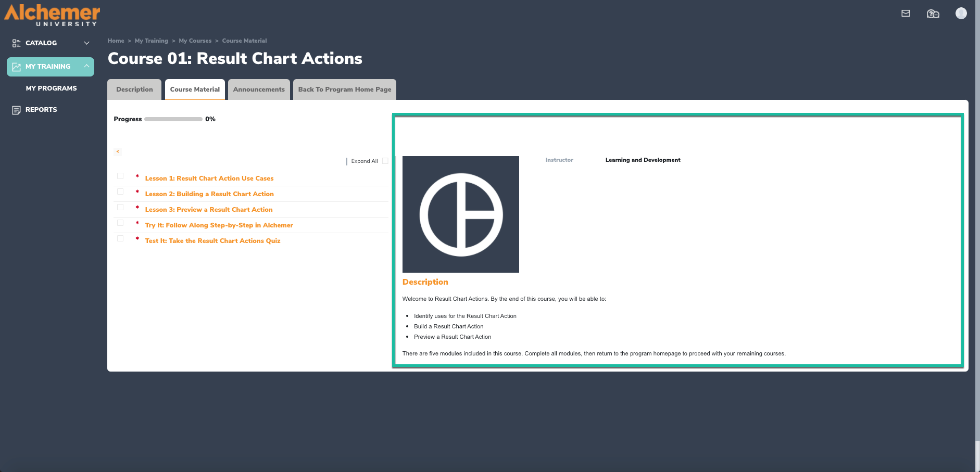Screen dimensions: 980x472
Task: Click the "Build a Result Chart Action" bullet
Action: (x=448, y=326)
